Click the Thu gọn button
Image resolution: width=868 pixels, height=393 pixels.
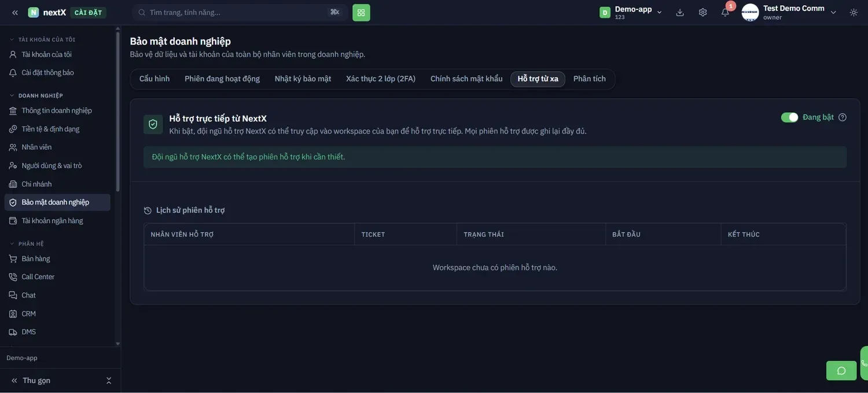(x=36, y=380)
